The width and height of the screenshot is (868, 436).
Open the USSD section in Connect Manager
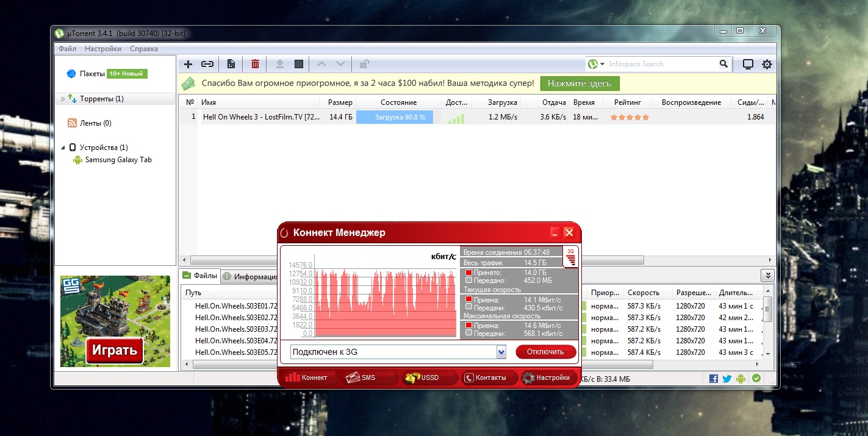tap(429, 377)
